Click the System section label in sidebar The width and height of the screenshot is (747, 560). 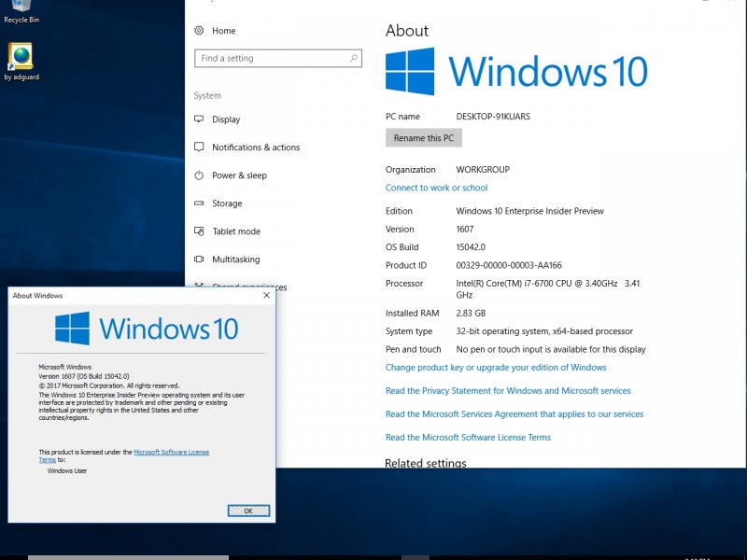tap(207, 96)
